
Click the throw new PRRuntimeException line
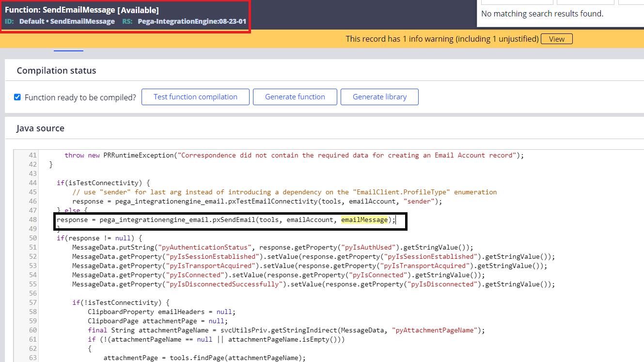click(x=295, y=155)
